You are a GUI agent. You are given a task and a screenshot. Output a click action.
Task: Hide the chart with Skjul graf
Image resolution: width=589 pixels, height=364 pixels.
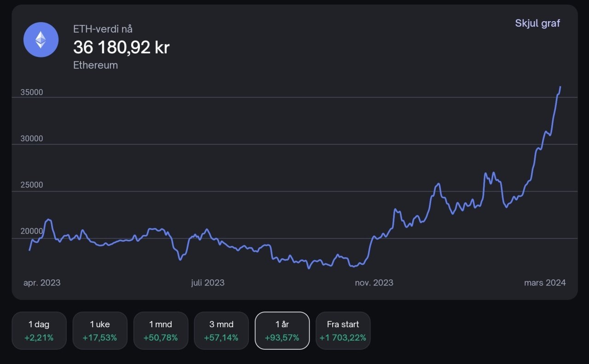click(537, 23)
